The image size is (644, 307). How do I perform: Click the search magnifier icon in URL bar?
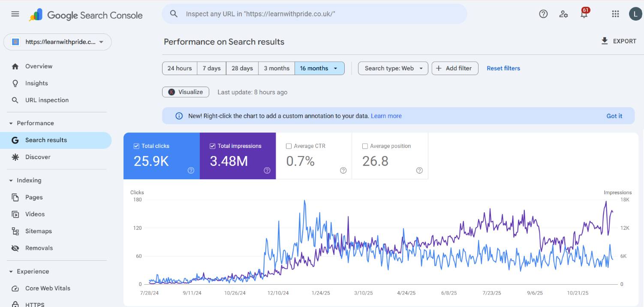(174, 14)
